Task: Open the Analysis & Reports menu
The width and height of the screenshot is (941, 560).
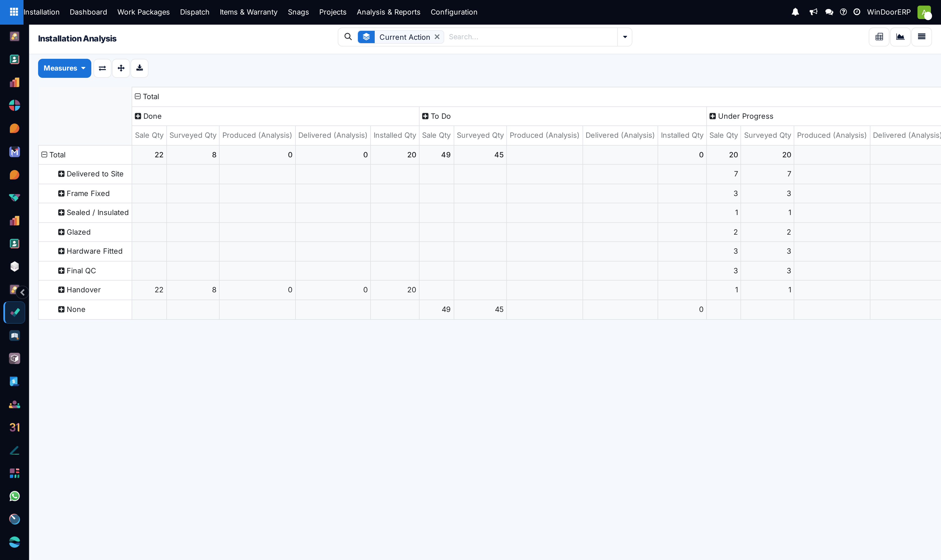Action: (388, 12)
